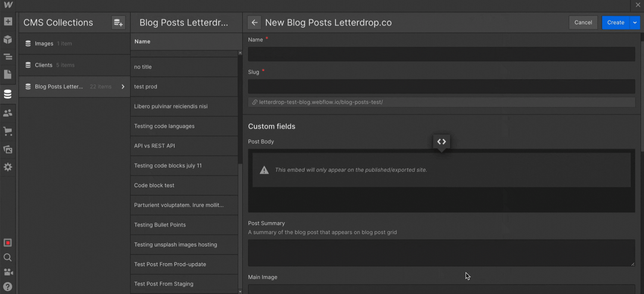The width and height of the screenshot is (644, 294).
Task: Open the 'test prod' post
Action: 184,87
